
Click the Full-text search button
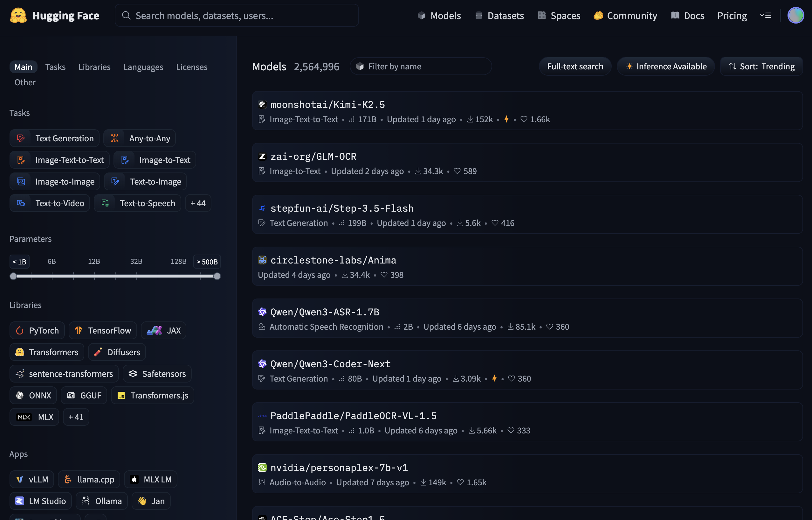575,67
